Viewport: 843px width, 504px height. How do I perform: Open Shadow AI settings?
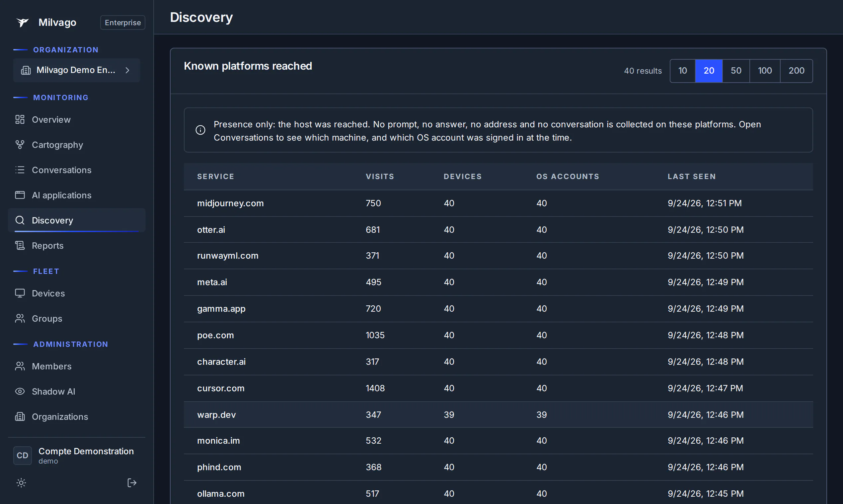point(76,391)
